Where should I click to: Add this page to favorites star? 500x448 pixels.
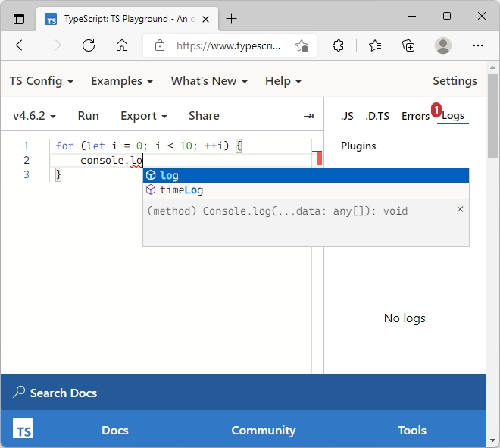coord(302,46)
